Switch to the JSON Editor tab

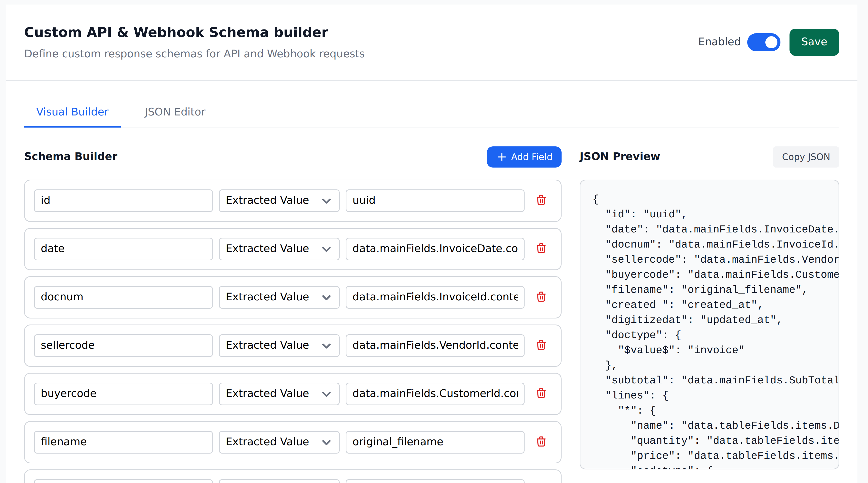(x=175, y=112)
